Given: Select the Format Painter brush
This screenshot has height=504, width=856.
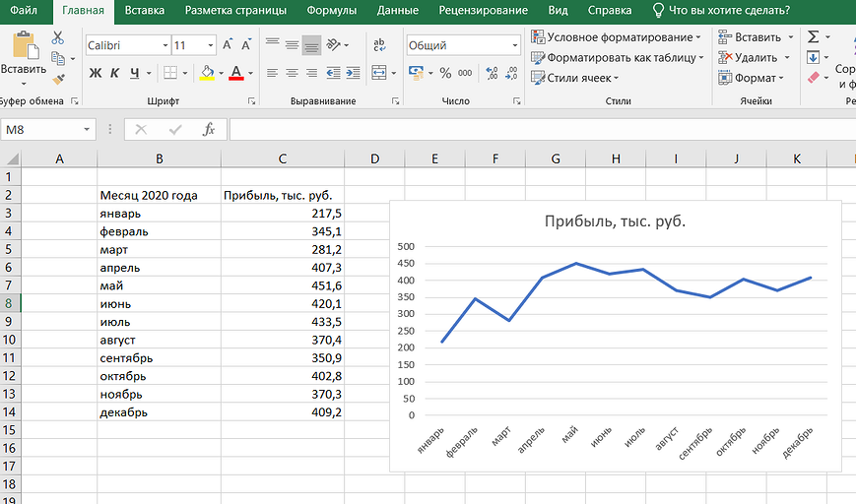Looking at the screenshot, I should pos(58,79).
